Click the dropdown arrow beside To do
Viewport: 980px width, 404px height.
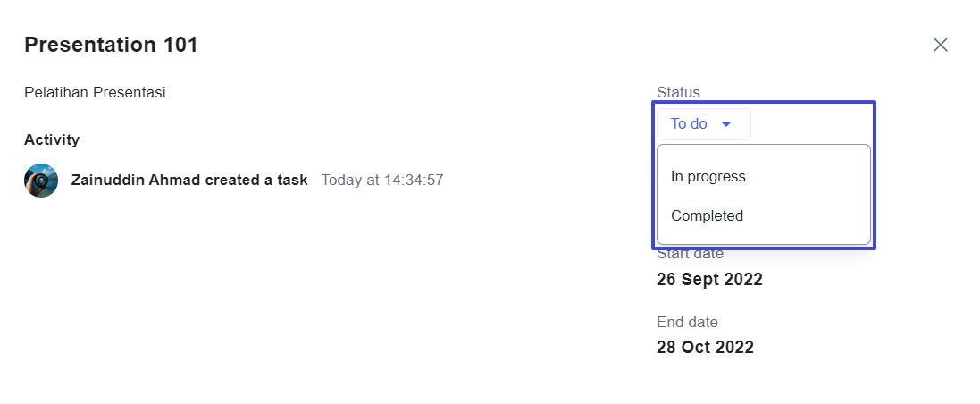(725, 124)
